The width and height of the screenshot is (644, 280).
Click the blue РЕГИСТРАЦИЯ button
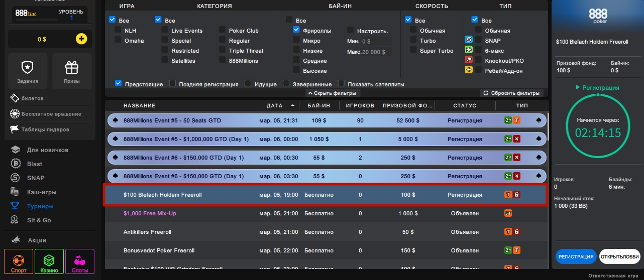[x=576, y=256]
